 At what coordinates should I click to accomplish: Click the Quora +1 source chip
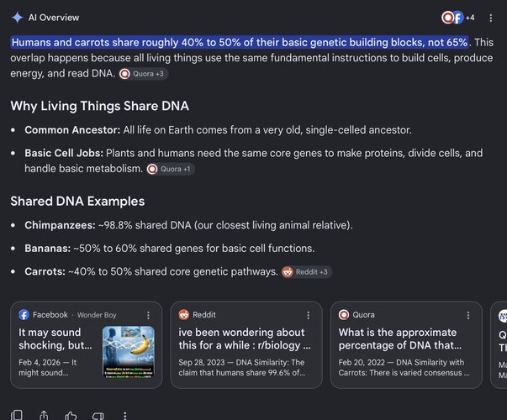click(x=171, y=169)
